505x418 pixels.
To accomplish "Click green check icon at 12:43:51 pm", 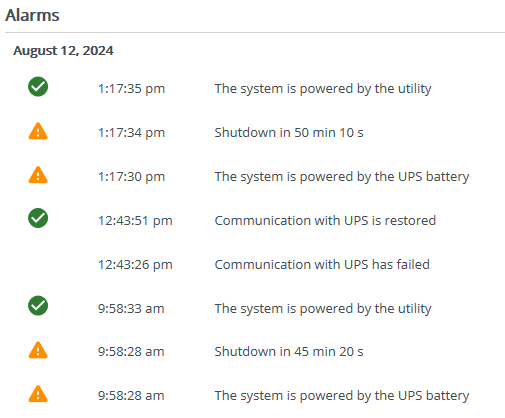I will (38, 218).
